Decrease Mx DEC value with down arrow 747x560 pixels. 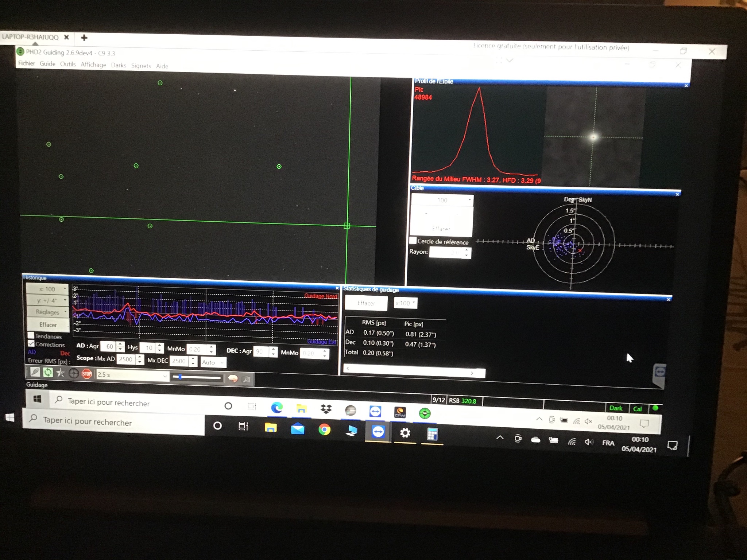point(193,364)
